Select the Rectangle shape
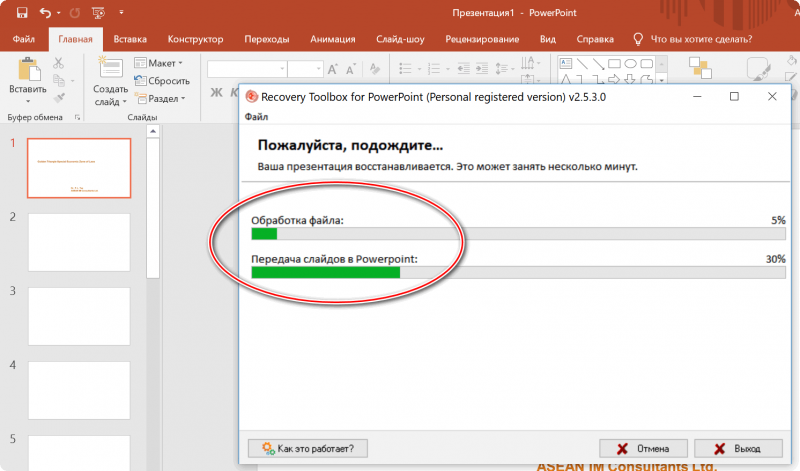The height and width of the screenshot is (471, 800). click(x=615, y=64)
